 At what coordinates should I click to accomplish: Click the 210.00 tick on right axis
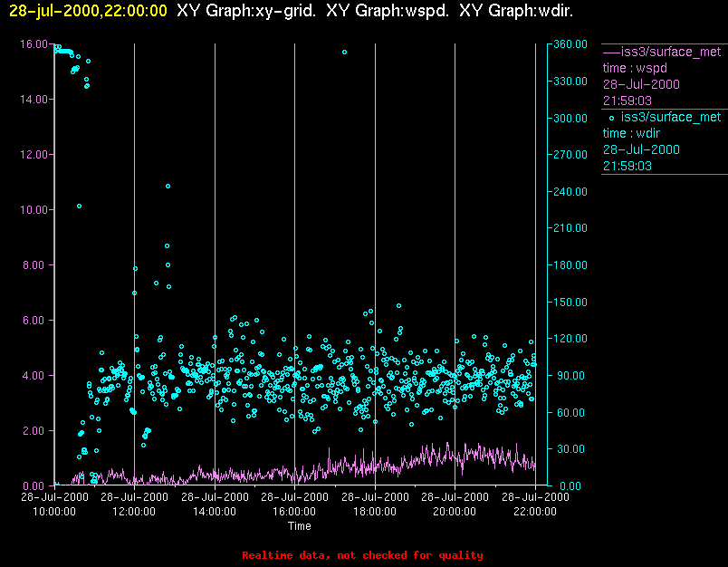(x=570, y=228)
